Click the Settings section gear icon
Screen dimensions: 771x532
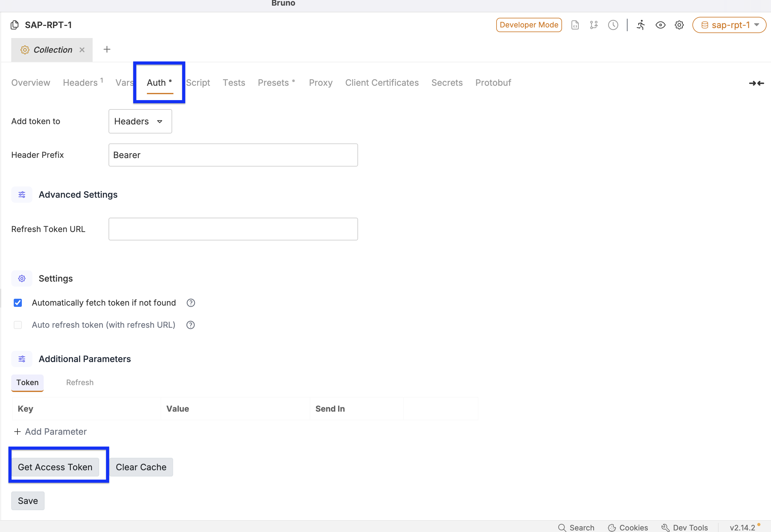(x=22, y=278)
